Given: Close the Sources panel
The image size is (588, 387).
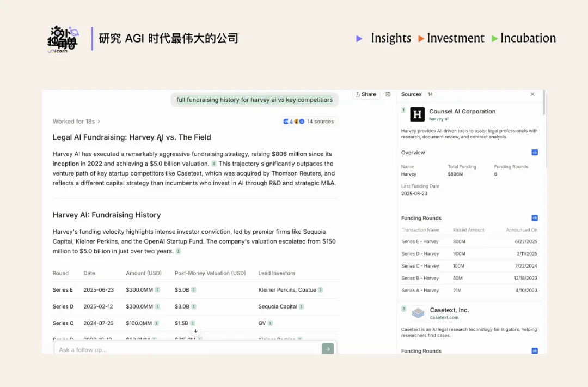Looking at the screenshot, I should point(532,94).
